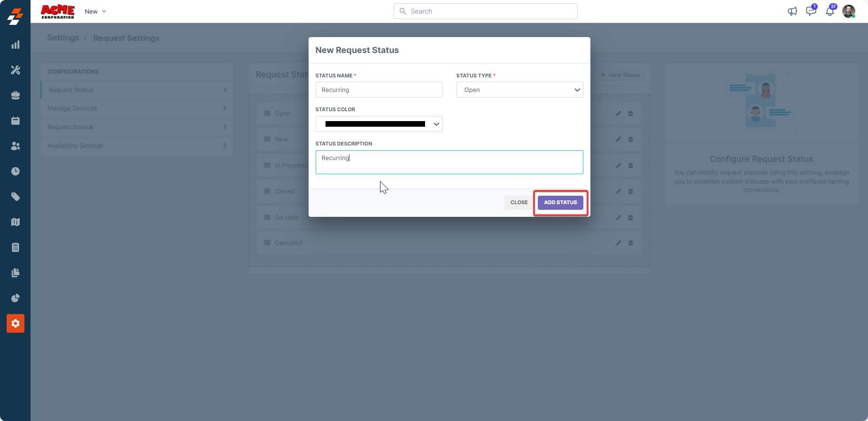Open the pie chart reports sidebar icon
Image resolution: width=868 pixels, height=421 pixels.
[15, 298]
